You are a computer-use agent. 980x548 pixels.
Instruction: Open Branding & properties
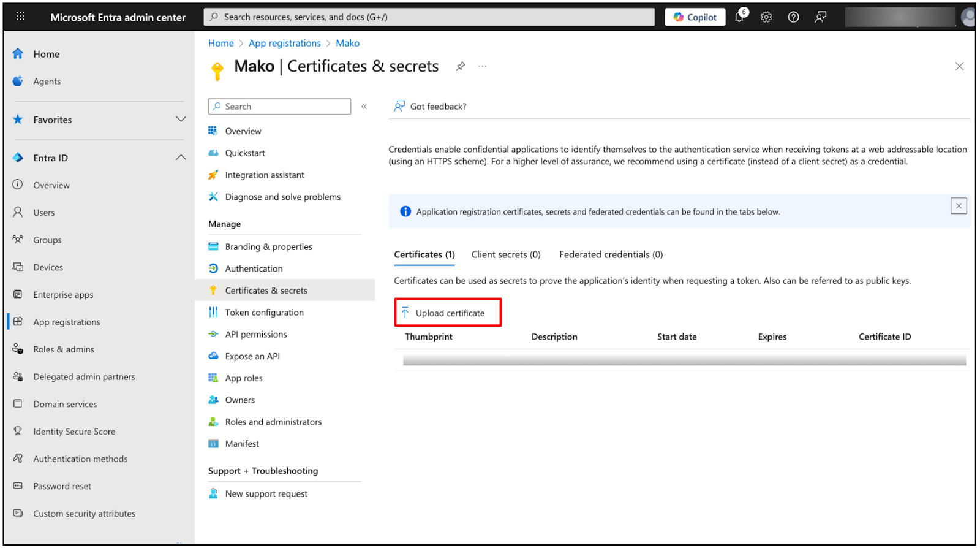(x=268, y=247)
